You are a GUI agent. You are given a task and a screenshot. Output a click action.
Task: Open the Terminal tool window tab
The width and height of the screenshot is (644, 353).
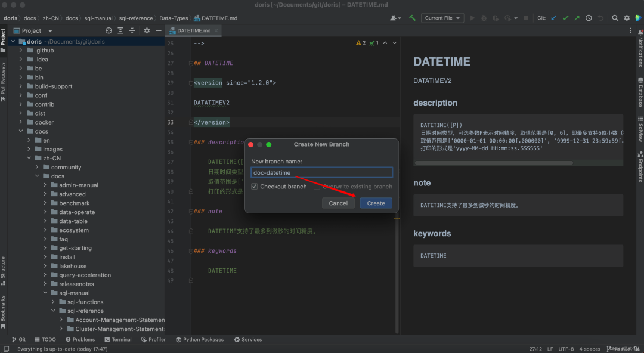click(117, 340)
